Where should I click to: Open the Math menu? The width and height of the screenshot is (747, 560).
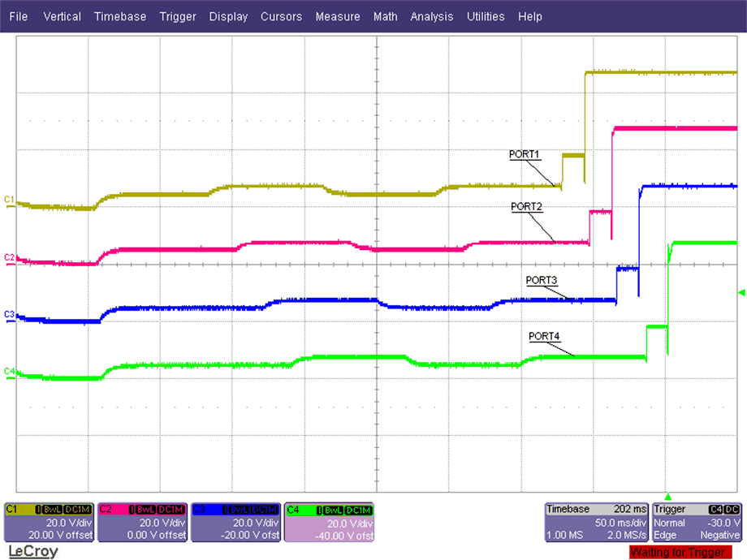click(385, 16)
